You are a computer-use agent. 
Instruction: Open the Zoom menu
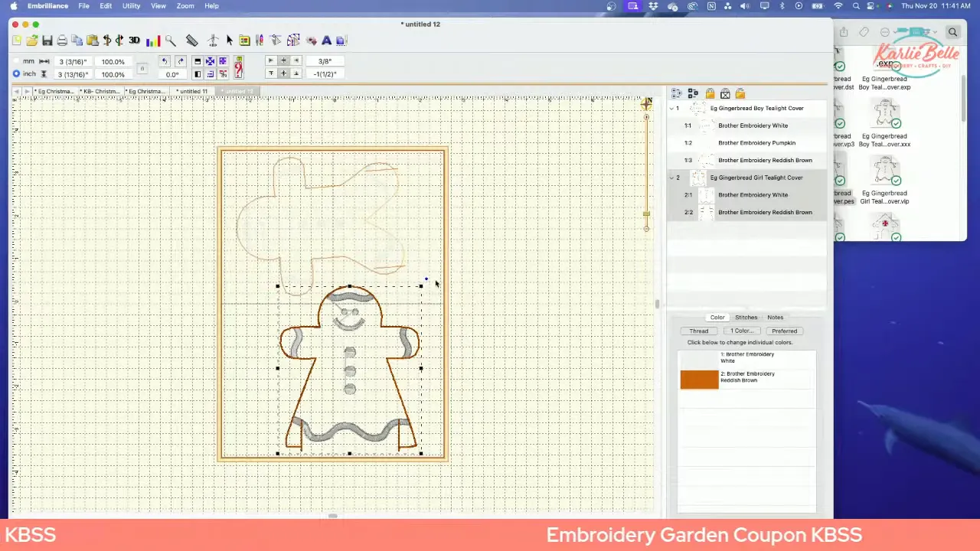tap(185, 5)
